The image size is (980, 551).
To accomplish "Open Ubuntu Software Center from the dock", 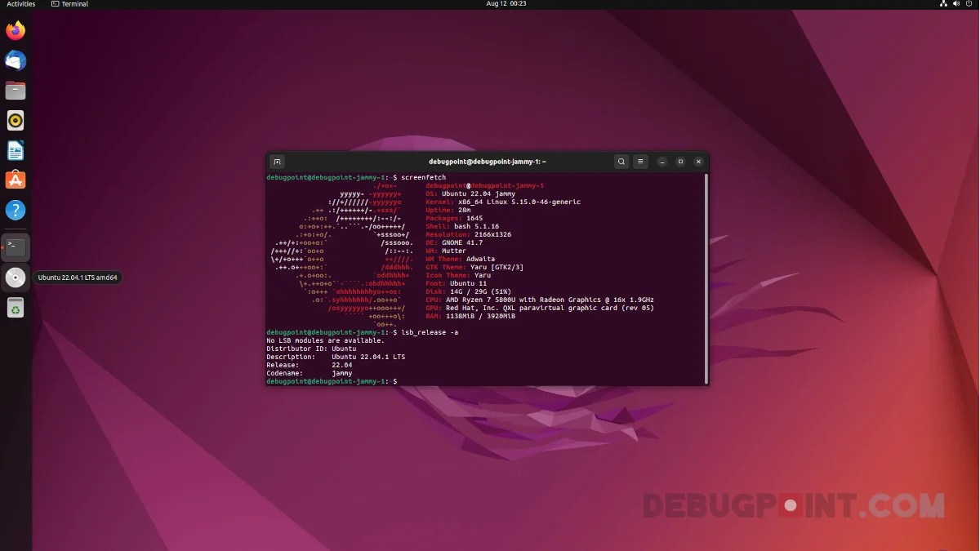I will tap(16, 180).
